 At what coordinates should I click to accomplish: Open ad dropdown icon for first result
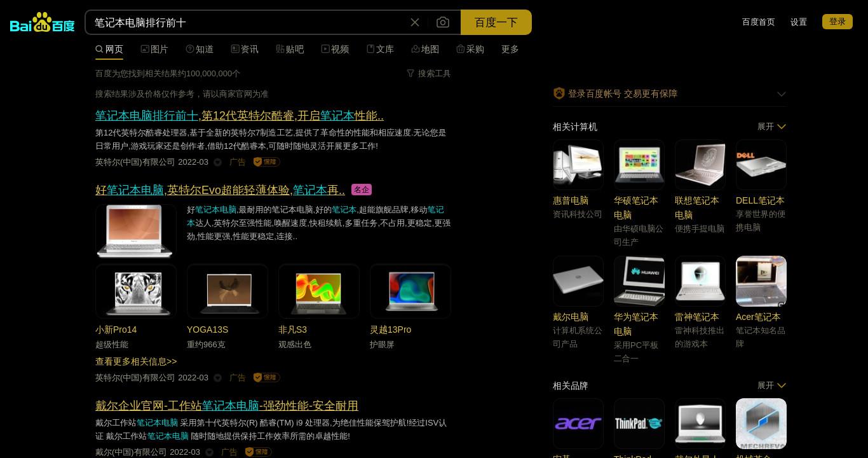(x=218, y=162)
